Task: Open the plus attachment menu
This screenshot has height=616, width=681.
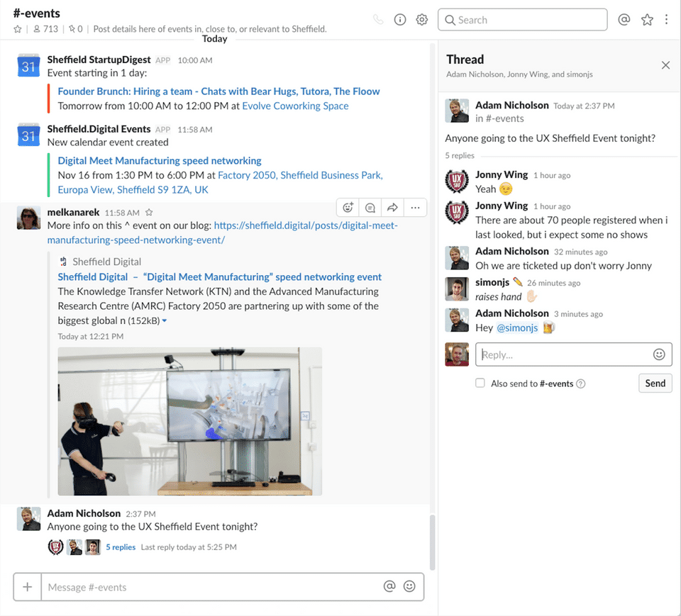Action: point(28,587)
